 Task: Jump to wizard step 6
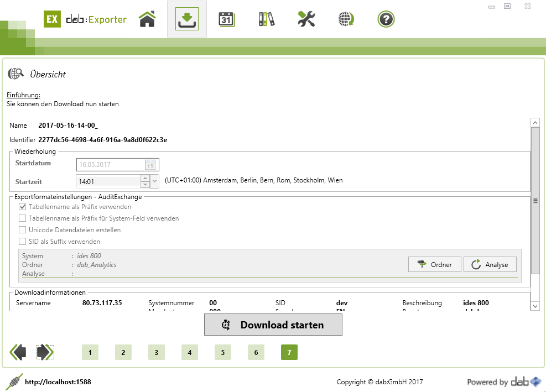pyautogui.click(x=256, y=352)
